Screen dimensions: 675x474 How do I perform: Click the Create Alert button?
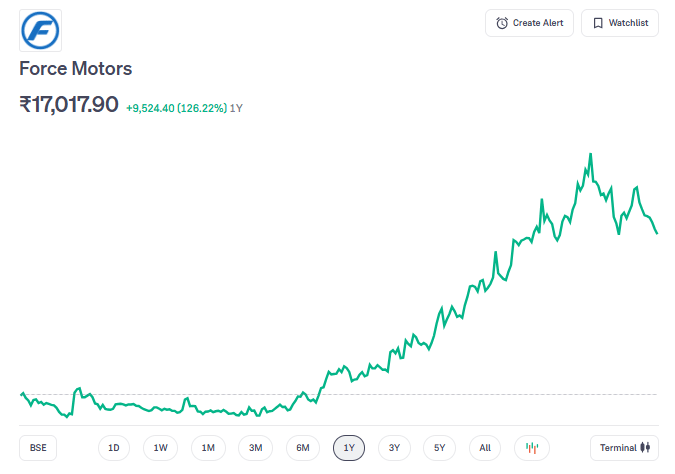pyautogui.click(x=529, y=23)
